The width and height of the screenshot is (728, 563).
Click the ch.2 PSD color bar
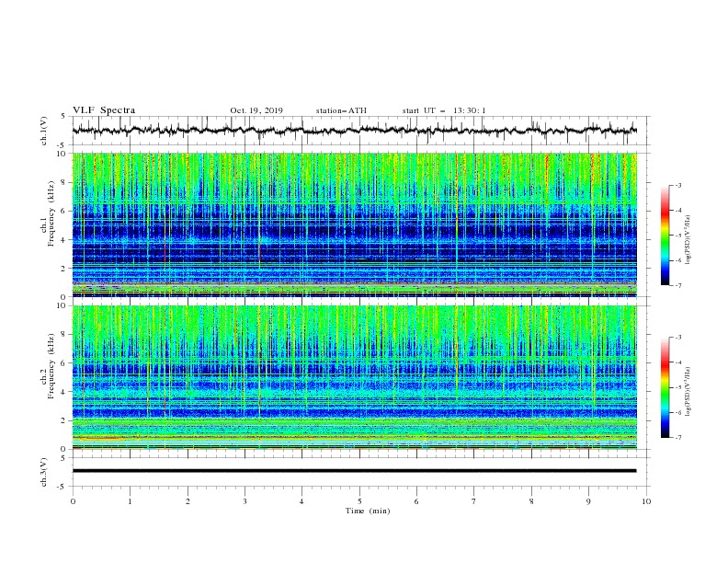point(665,387)
